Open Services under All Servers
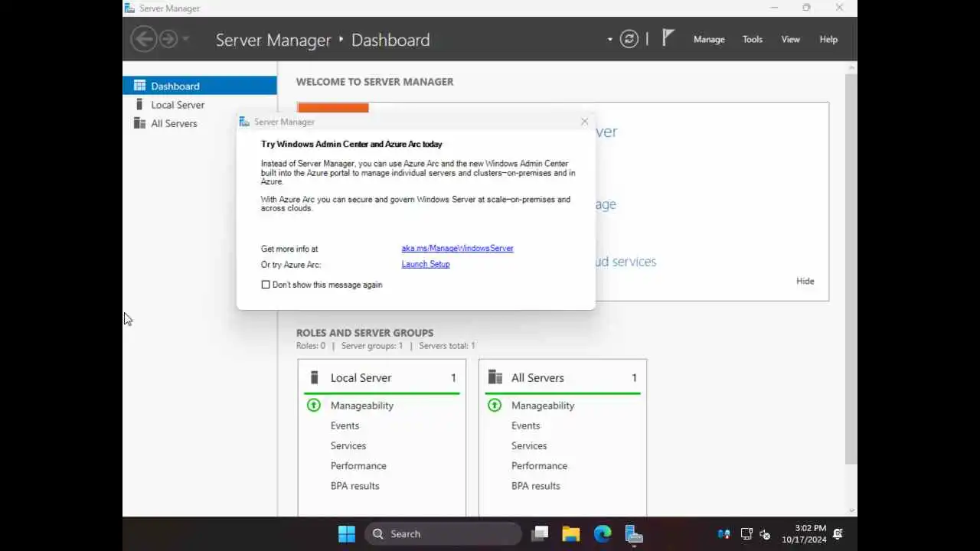The image size is (980, 551). [529, 445]
